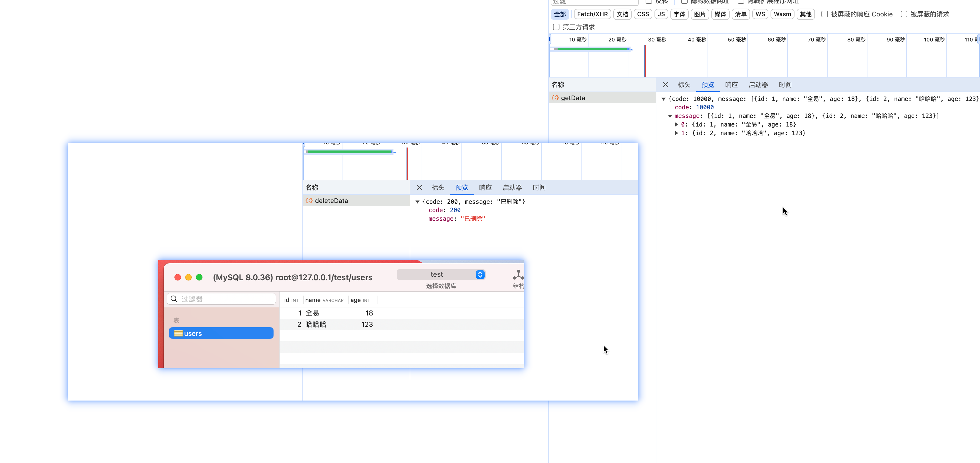Check the 被屏蔽的请求 checkbox
The height and width of the screenshot is (463, 980).
point(904,14)
